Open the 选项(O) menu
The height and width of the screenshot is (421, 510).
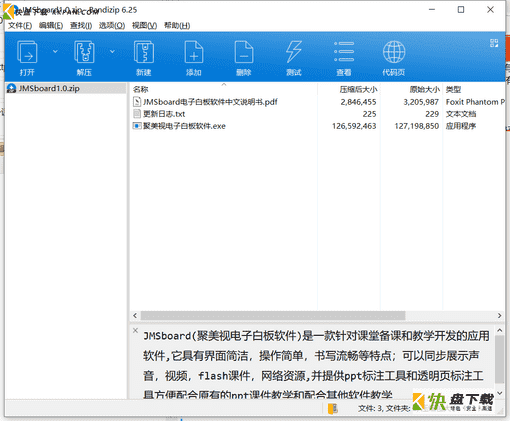(112, 26)
